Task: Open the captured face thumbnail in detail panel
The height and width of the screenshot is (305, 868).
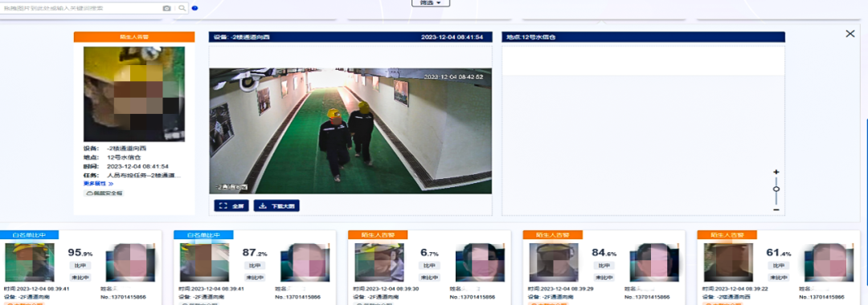Action: point(134,94)
